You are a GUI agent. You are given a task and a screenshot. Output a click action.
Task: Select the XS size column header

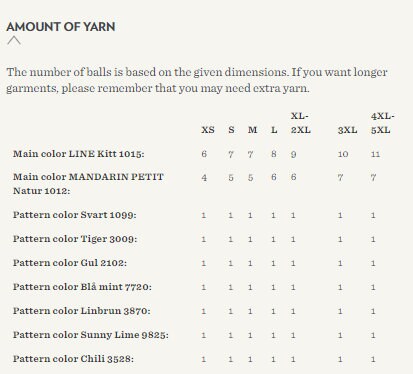(208, 130)
